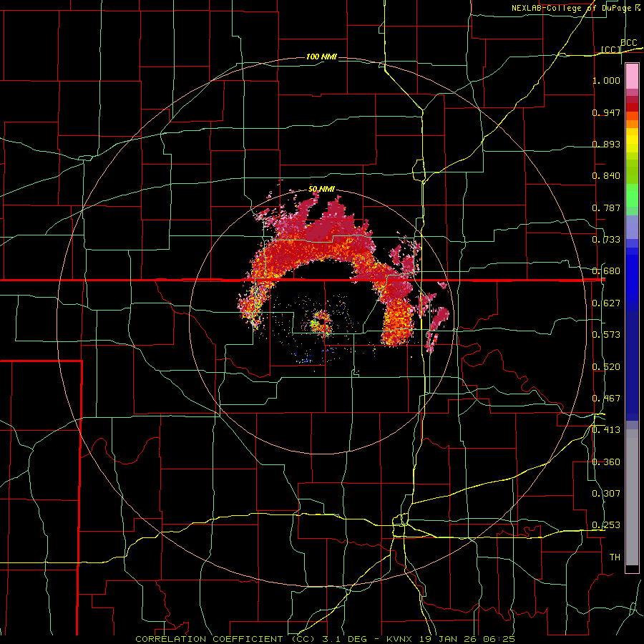Click the TH label on the scale

click(x=615, y=557)
